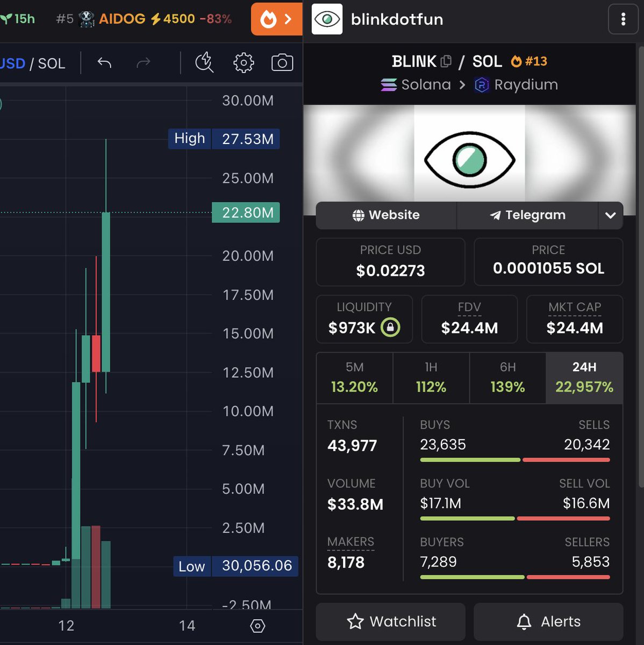The height and width of the screenshot is (645, 644).
Task: Select the 1H timeframe tab
Action: [431, 378]
